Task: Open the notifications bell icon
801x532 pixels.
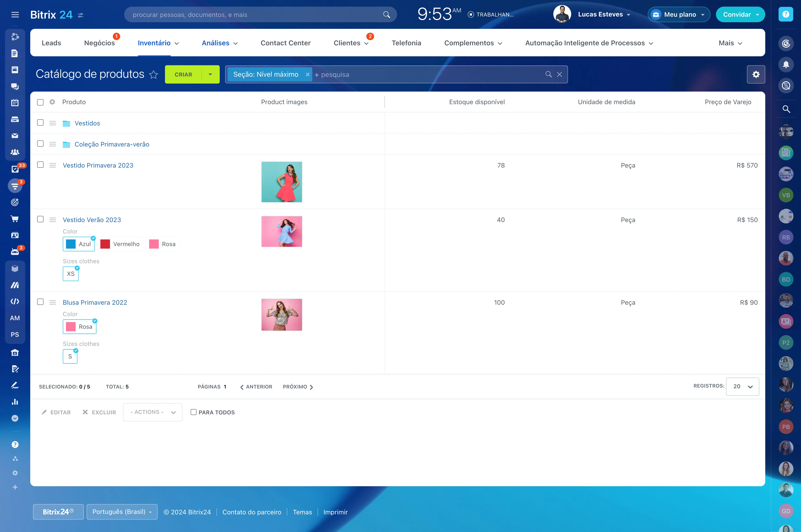Action: point(786,64)
